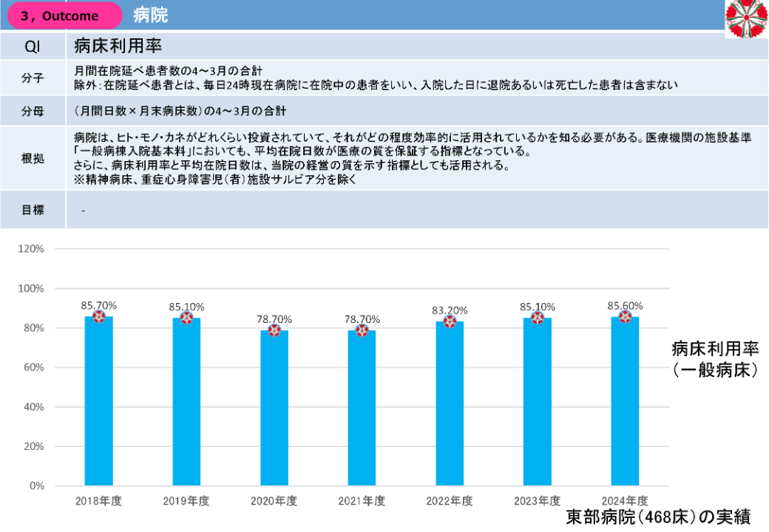The image size is (769, 532).
Task: Click the marker icon on the 2024年度 bar
Action: tap(625, 317)
